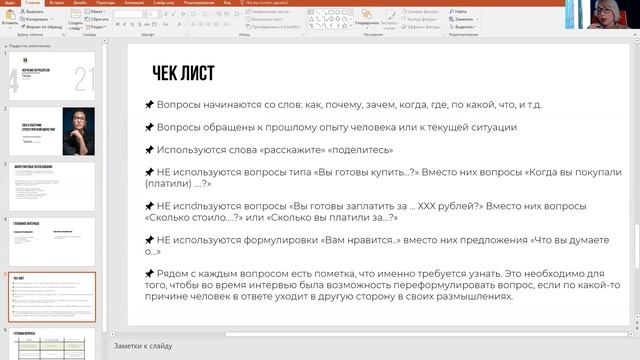Collapse the default section (Раздел по умолчанию)
The width and height of the screenshot is (640, 360).
pos(6,46)
